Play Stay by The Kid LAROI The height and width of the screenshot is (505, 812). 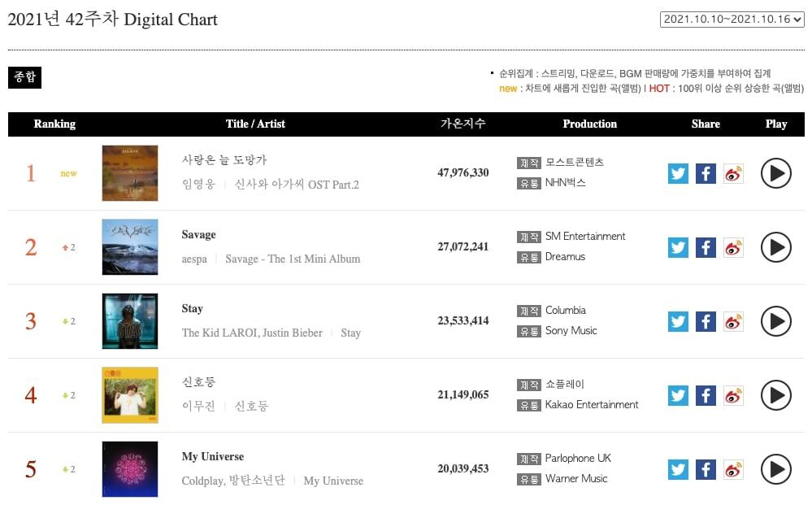click(x=775, y=321)
